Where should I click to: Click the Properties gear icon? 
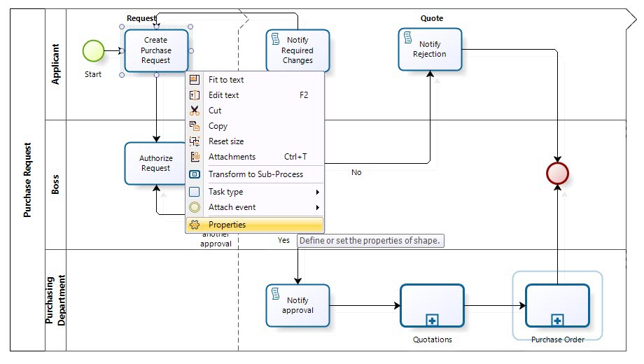[x=195, y=225]
